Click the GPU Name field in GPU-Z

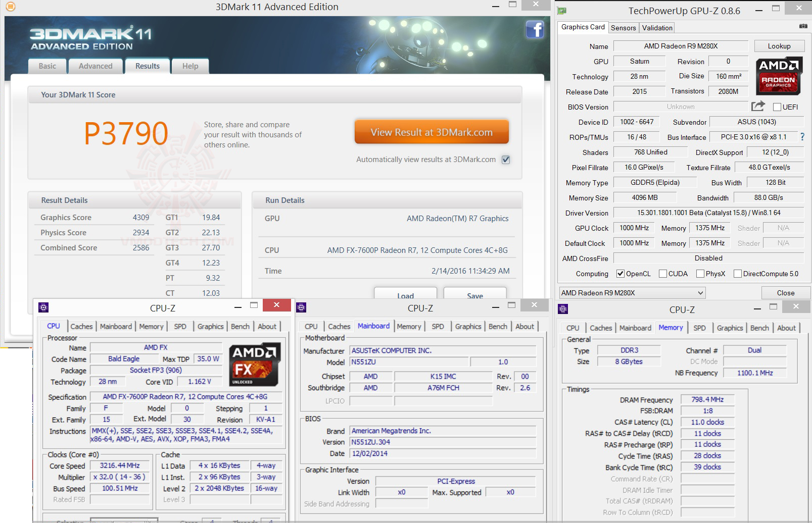[x=681, y=46]
